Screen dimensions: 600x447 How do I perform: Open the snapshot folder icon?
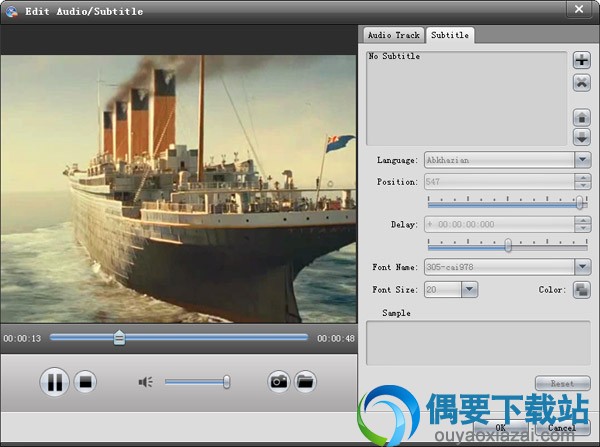tap(305, 382)
